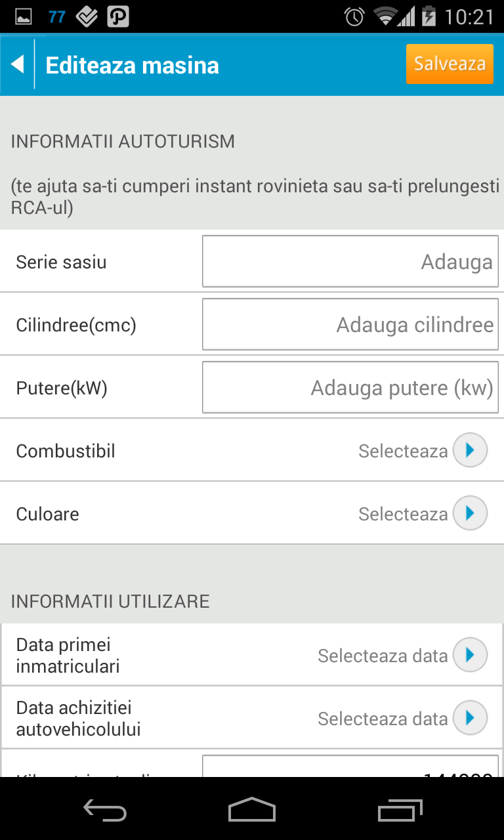Screen dimensions: 504x840
Task: Tap the battery status icon
Action: [429, 16]
